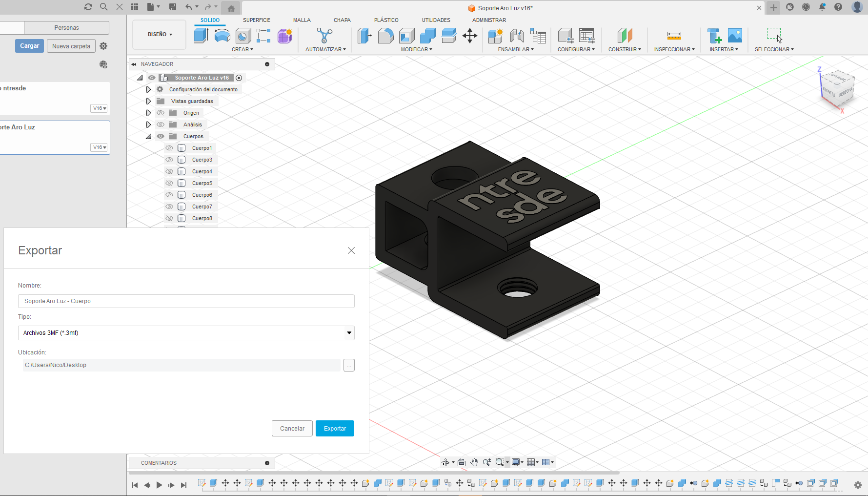
Task: Select the Press Pull tool icon
Action: click(364, 36)
